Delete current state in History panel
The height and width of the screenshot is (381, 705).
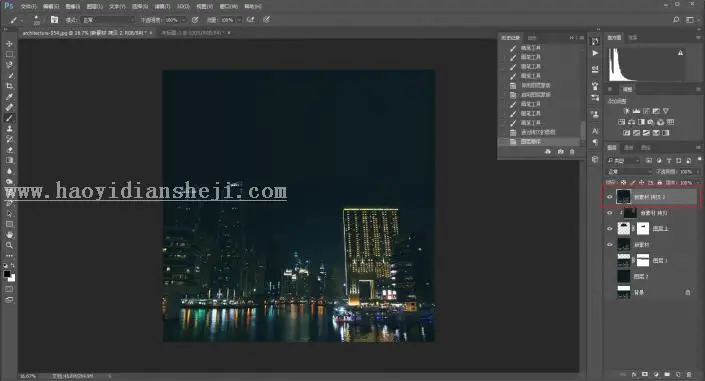coord(572,152)
